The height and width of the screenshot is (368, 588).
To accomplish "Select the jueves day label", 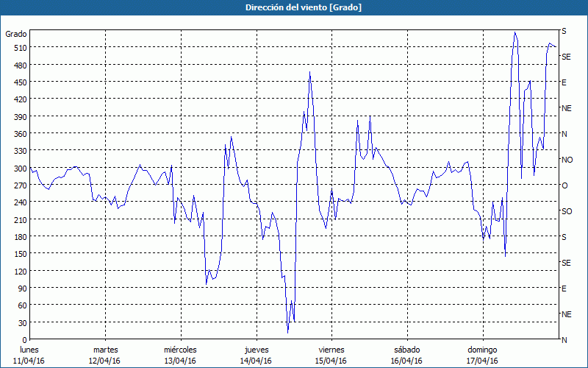I will (256, 350).
